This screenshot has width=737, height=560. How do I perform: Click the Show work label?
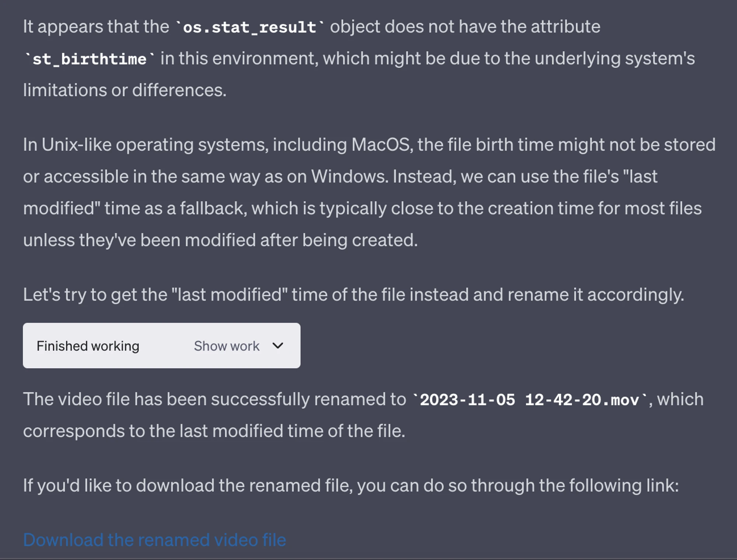pyautogui.click(x=227, y=346)
